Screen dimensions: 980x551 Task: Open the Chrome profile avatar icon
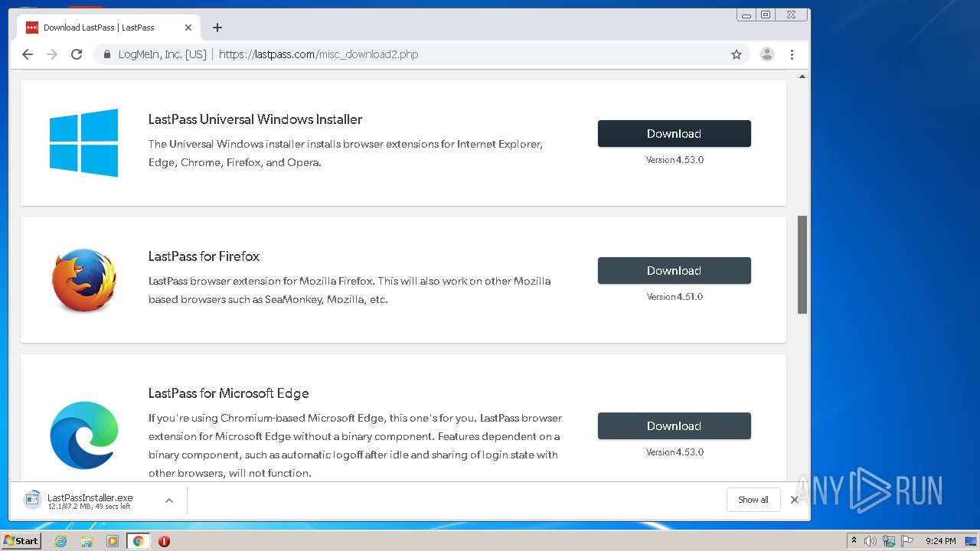click(x=766, y=54)
